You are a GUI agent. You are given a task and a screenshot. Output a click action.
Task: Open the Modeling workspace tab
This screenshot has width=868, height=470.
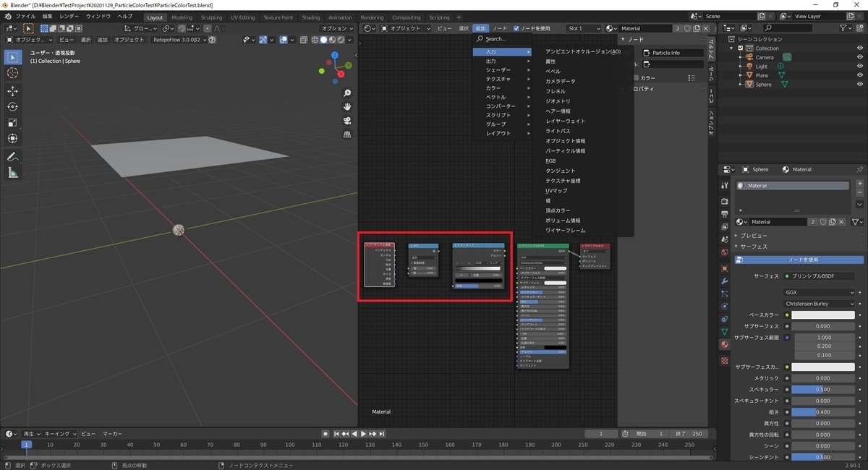pos(182,17)
